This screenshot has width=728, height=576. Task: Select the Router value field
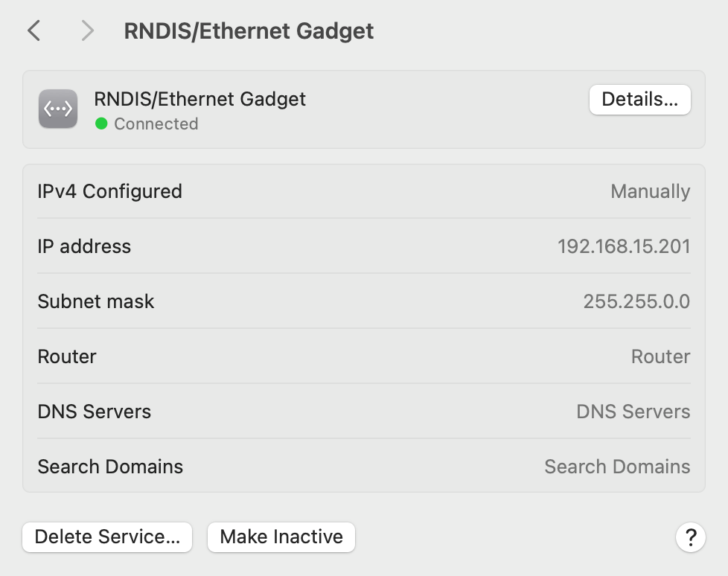660,356
